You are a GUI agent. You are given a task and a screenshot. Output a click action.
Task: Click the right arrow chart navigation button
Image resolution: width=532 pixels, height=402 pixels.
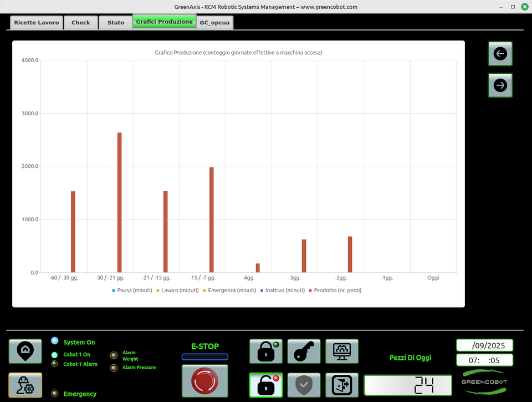pyautogui.click(x=500, y=85)
